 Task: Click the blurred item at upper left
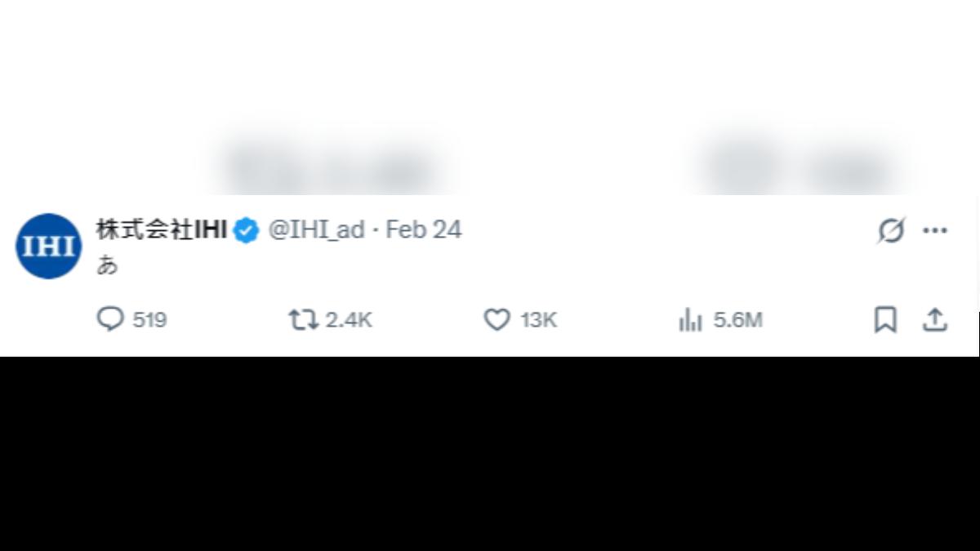coord(331,167)
